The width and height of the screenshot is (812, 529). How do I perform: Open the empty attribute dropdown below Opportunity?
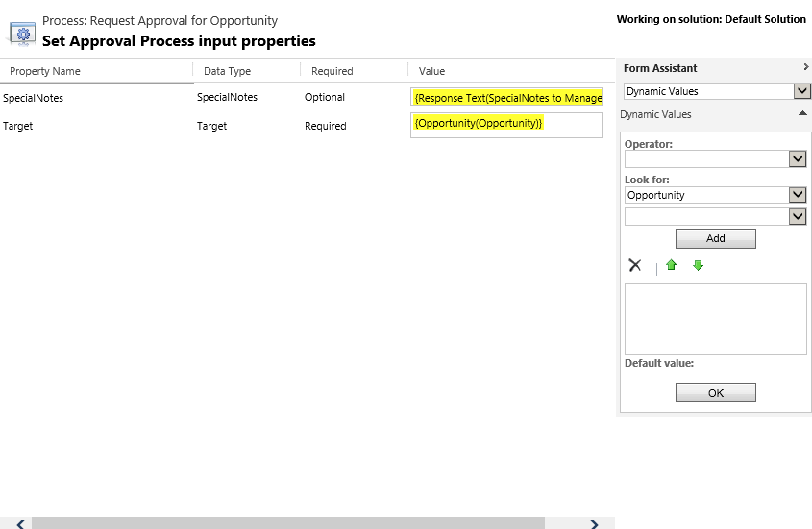[798, 216]
